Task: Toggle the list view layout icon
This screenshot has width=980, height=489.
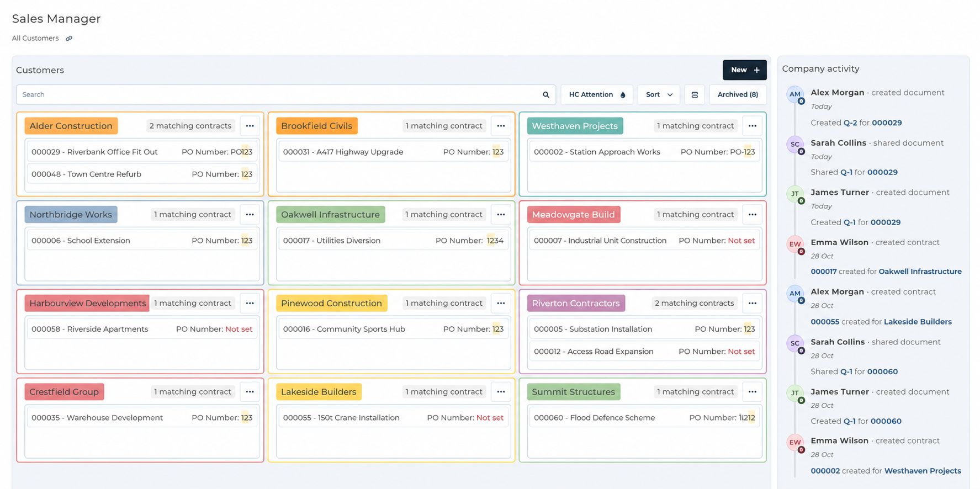Action: pos(695,95)
